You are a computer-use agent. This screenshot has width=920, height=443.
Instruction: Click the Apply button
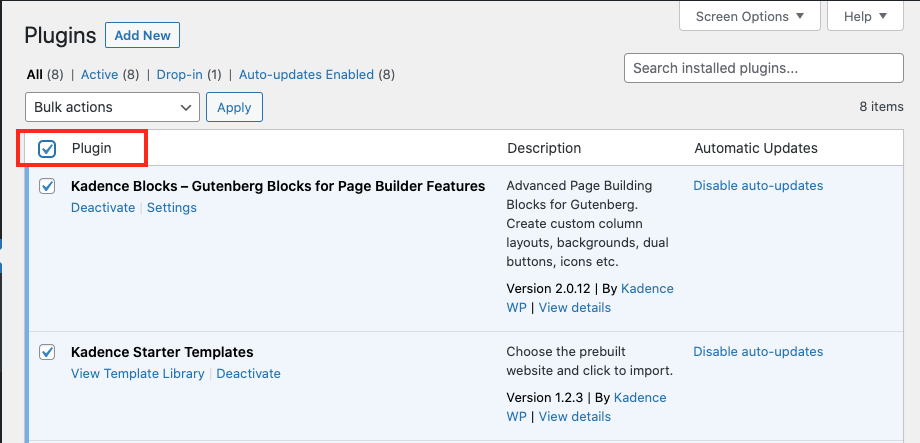pos(234,107)
